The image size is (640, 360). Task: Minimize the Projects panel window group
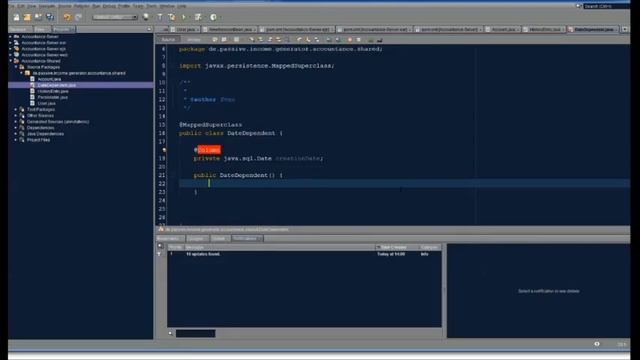(149, 29)
